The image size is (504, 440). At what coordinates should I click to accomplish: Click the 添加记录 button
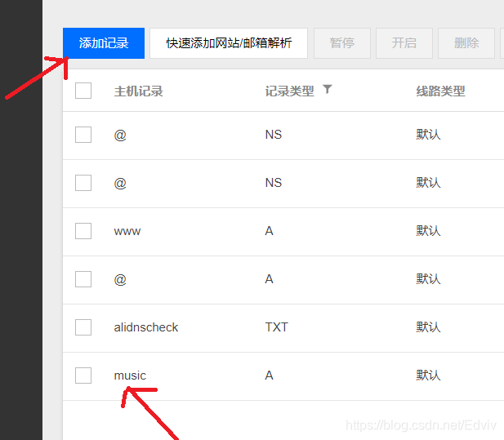[104, 43]
